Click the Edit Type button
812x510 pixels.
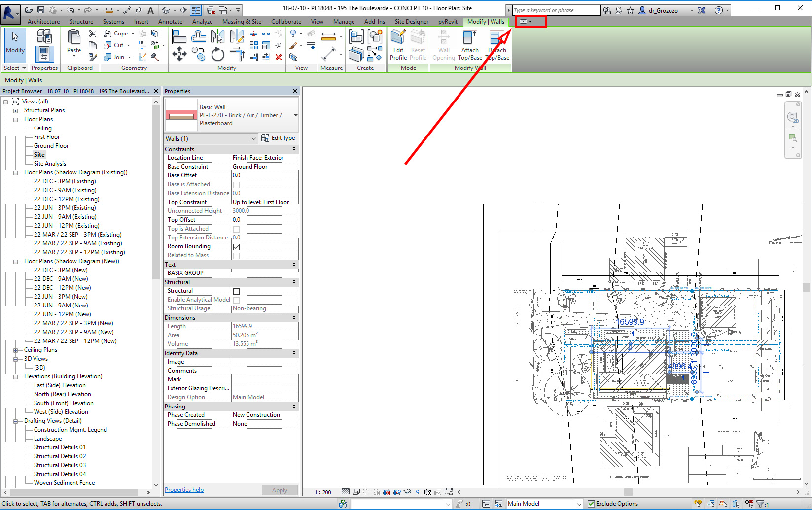tap(279, 138)
